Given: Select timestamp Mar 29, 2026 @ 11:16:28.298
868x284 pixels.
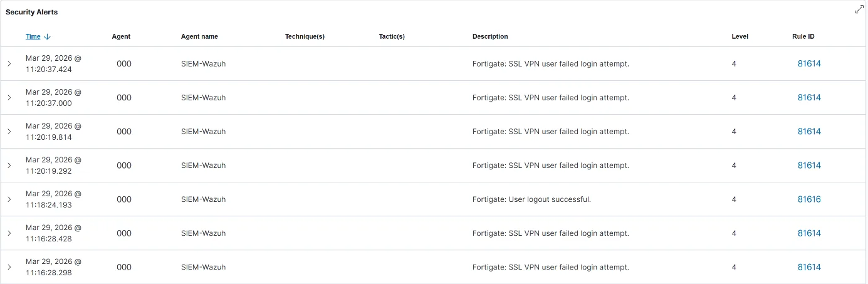Looking at the screenshot, I should click(x=53, y=266).
